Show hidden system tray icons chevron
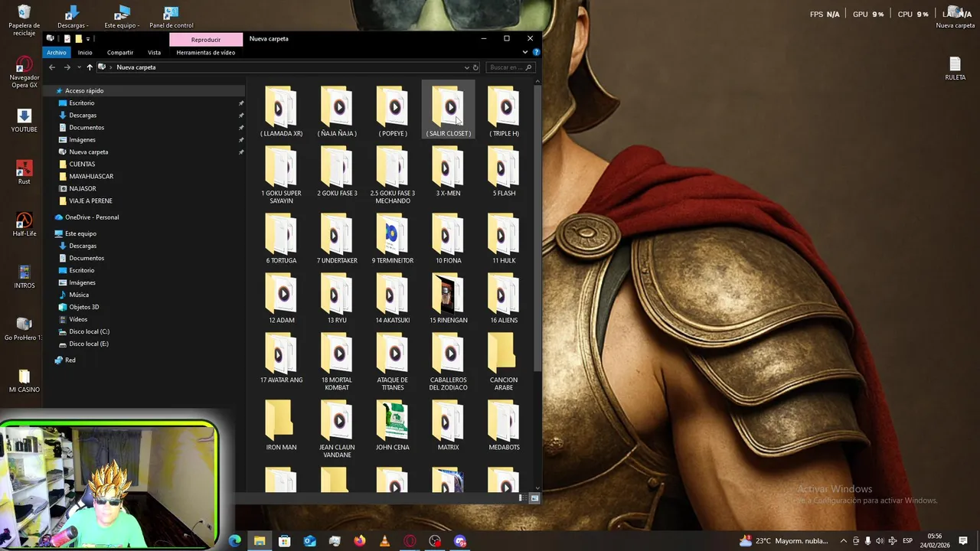The height and width of the screenshot is (551, 980). pyautogui.click(x=843, y=541)
